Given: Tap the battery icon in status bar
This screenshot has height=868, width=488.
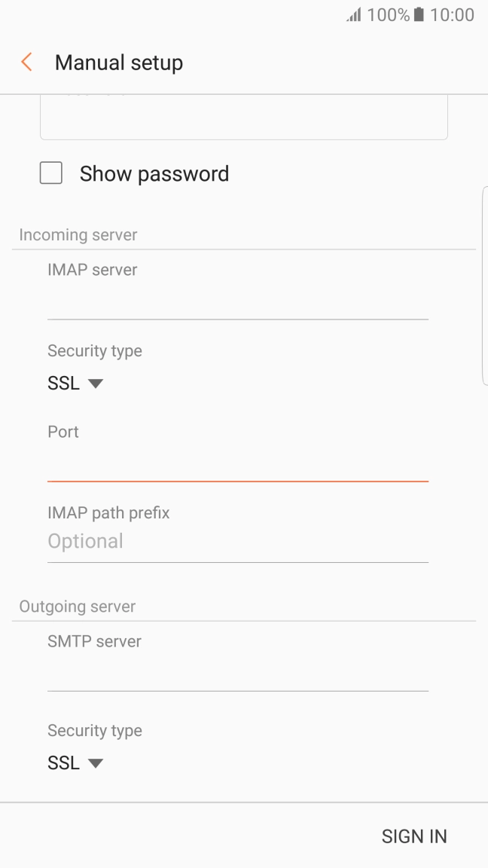Looking at the screenshot, I should coord(419,15).
